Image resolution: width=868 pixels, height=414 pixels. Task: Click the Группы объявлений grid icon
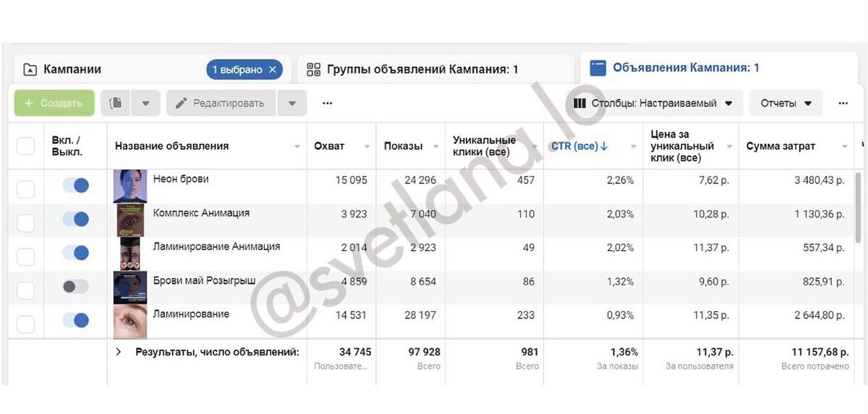(x=313, y=69)
